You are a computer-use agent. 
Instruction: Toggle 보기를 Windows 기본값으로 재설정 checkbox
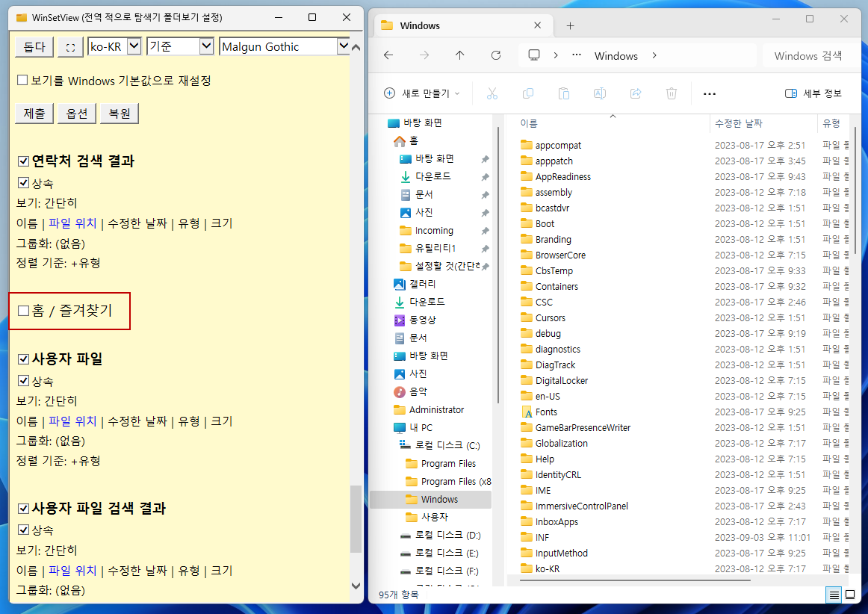(22, 80)
